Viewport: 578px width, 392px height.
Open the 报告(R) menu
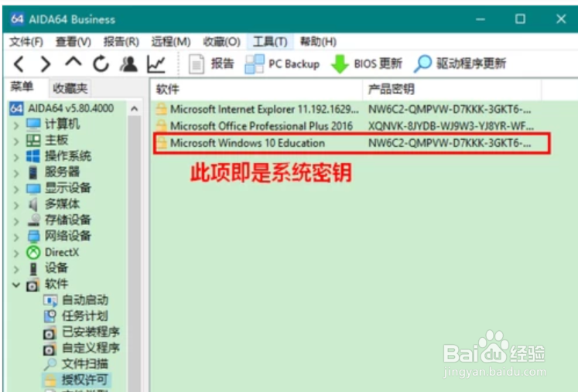point(121,42)
